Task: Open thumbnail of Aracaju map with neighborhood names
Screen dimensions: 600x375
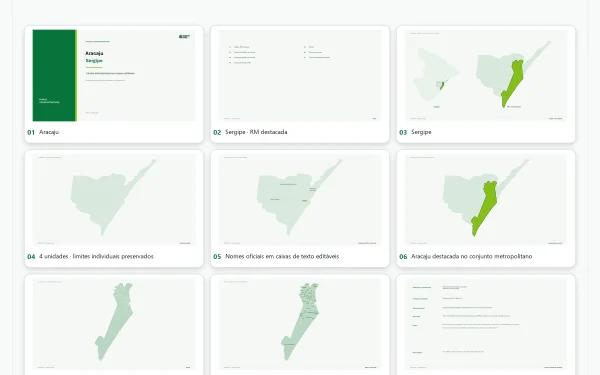Action: click(x=300, y=324)
